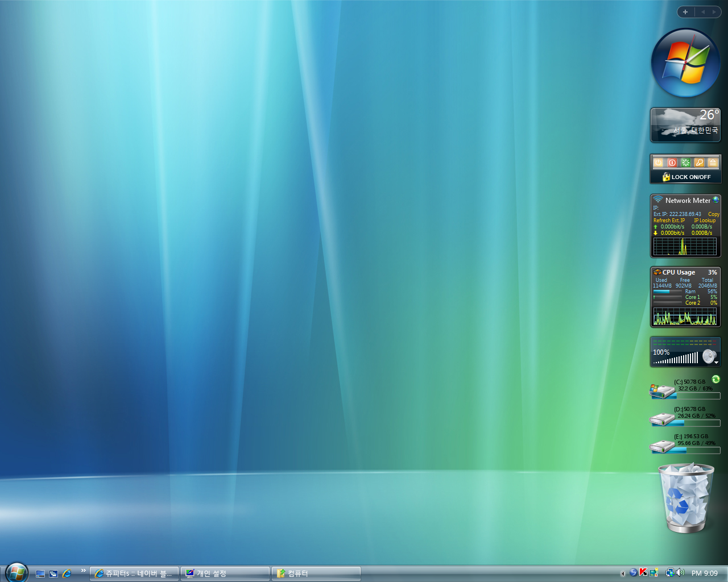Viewport: 728px width, 582px height.
Task: Open the Recycle Bin on the desktop
Action: click(685, 498)
